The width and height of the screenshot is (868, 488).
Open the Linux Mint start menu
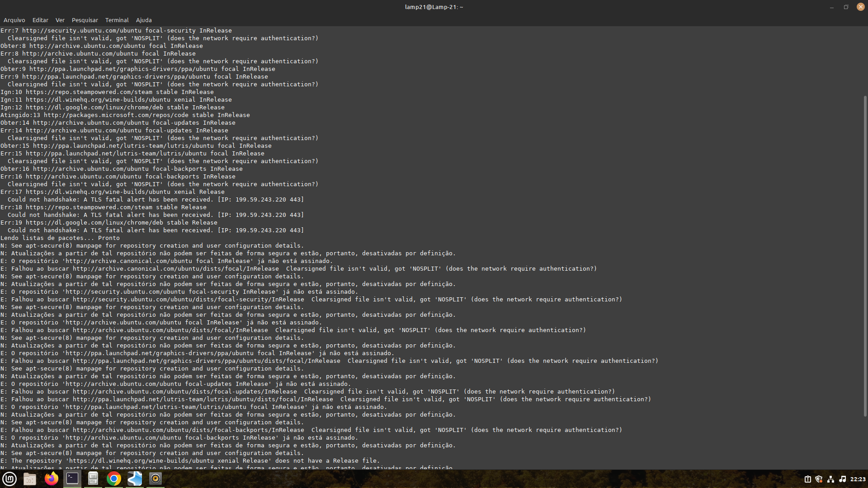pos(9,479)
